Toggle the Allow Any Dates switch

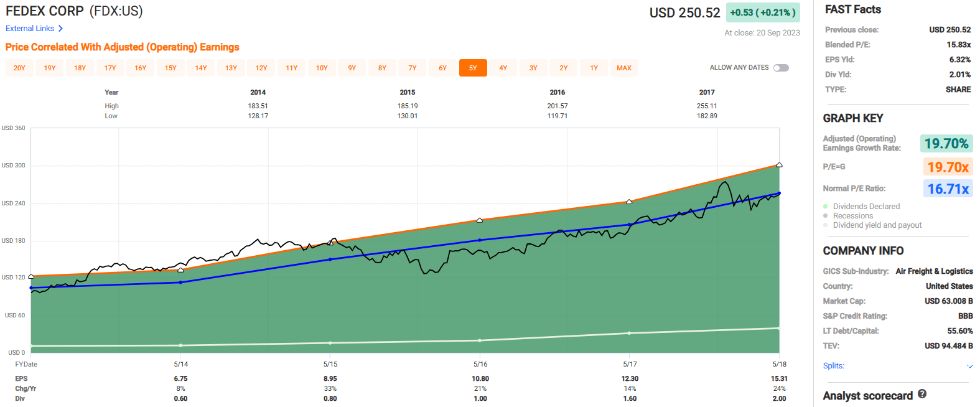781,68
